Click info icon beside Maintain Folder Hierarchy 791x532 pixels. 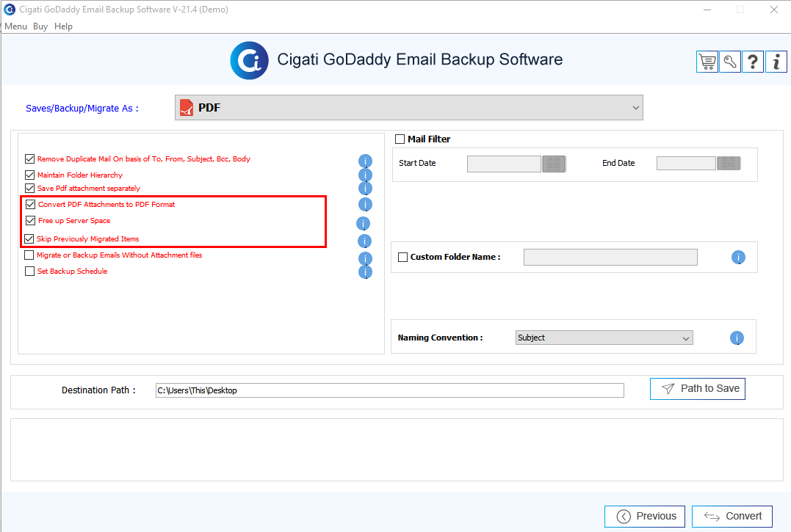pos(365,175)
